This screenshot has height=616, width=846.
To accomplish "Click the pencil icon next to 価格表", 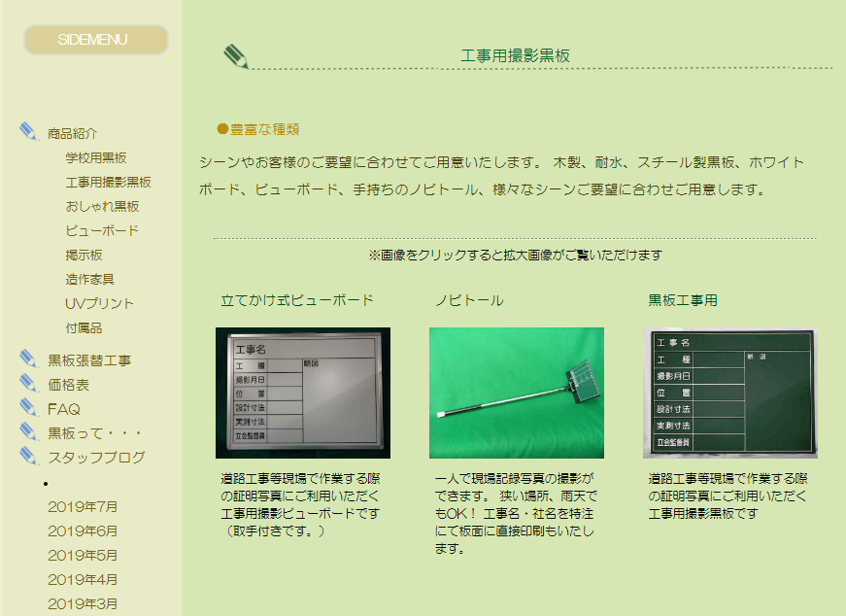I will [x=28, y=383].
